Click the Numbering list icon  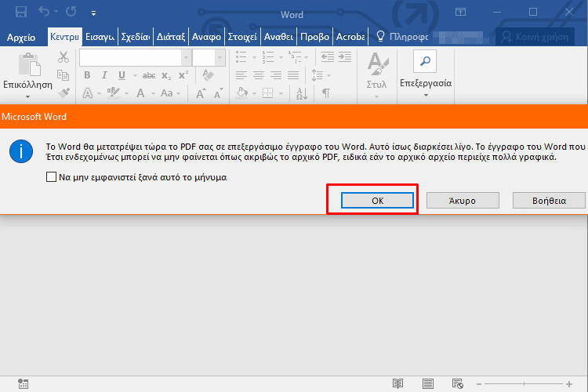pos(268,57)
